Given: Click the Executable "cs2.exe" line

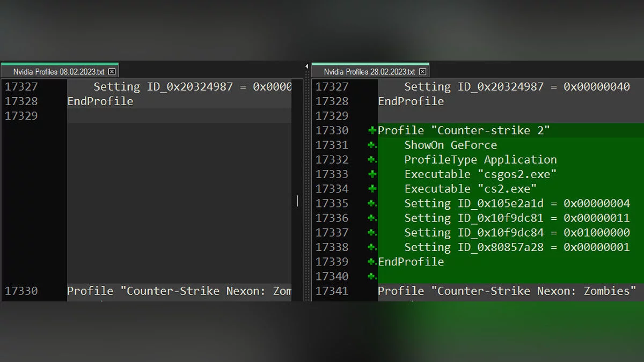Looking at the screenshot, I should [471, 188].
